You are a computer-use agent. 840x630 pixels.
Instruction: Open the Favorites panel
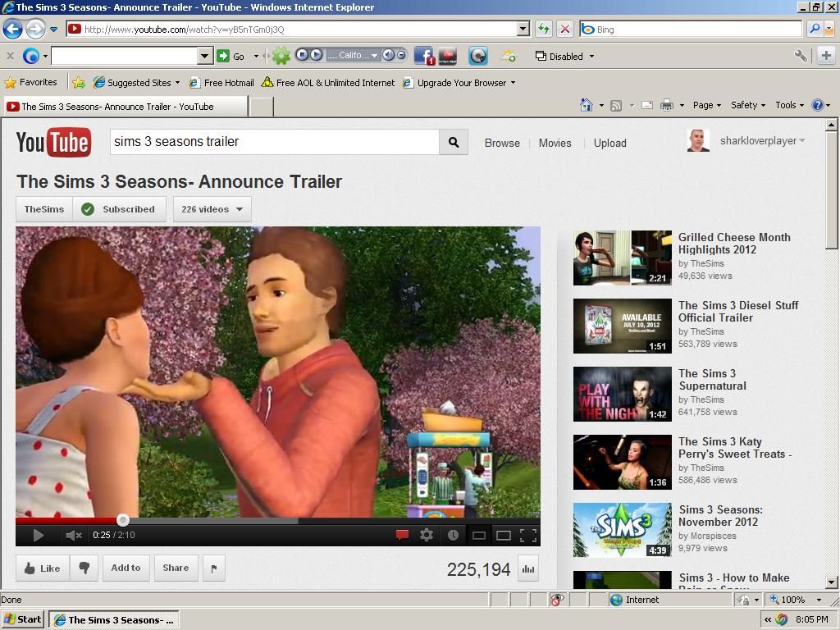pyautogui.click(x=31, y=83)
